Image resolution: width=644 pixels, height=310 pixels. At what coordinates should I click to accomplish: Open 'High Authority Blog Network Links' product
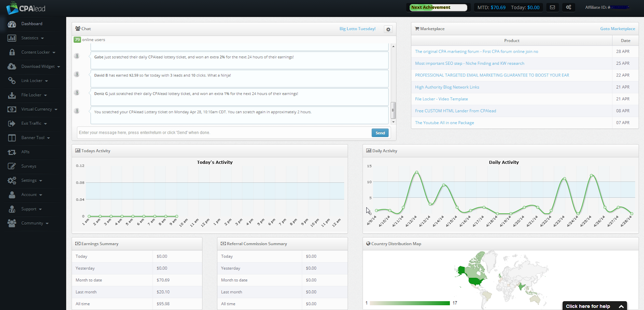(447, 87)
